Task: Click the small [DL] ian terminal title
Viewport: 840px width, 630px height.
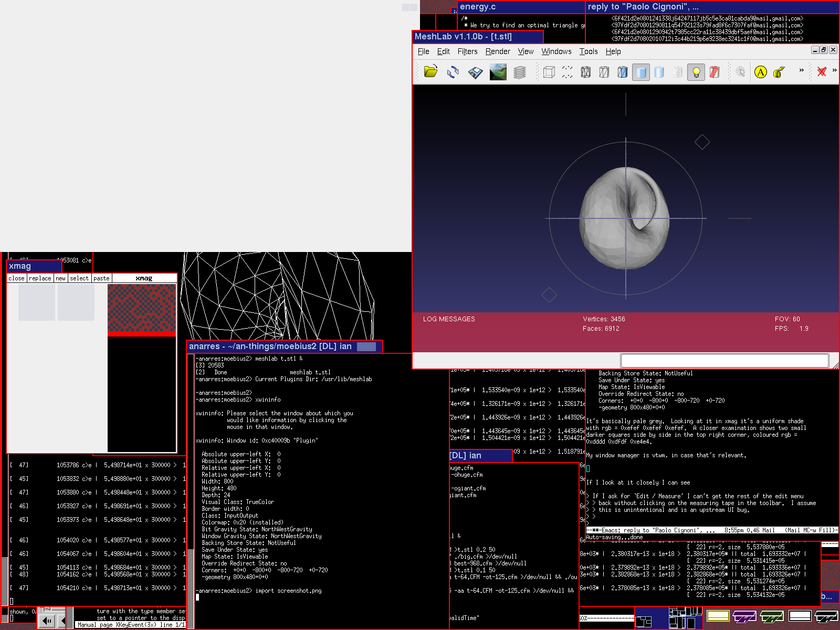Action: [480, 456]
